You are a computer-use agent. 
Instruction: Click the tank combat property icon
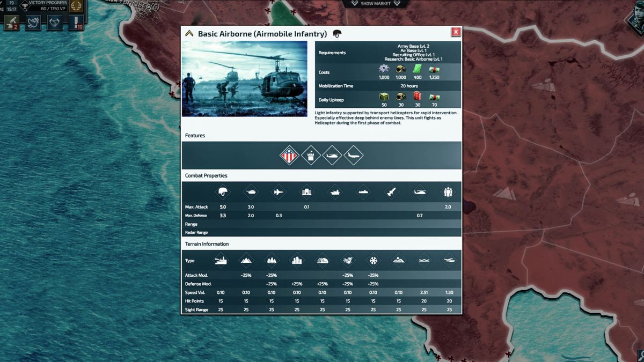click(251, 192)
